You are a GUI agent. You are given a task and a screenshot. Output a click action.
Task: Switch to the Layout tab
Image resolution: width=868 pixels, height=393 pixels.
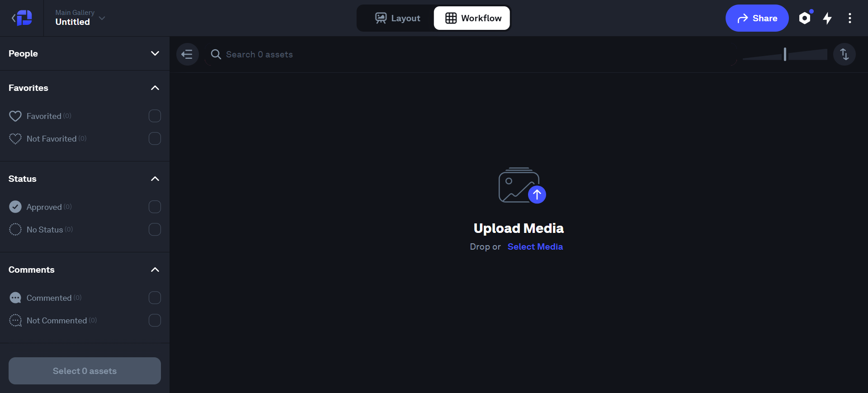(x=397, y=18)
